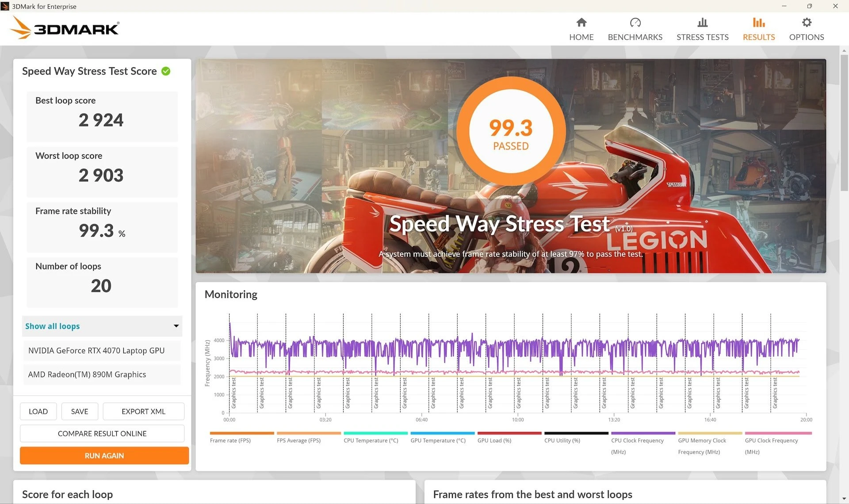Toggle GPU Temperature legend swatch

[x=443, y=433]
